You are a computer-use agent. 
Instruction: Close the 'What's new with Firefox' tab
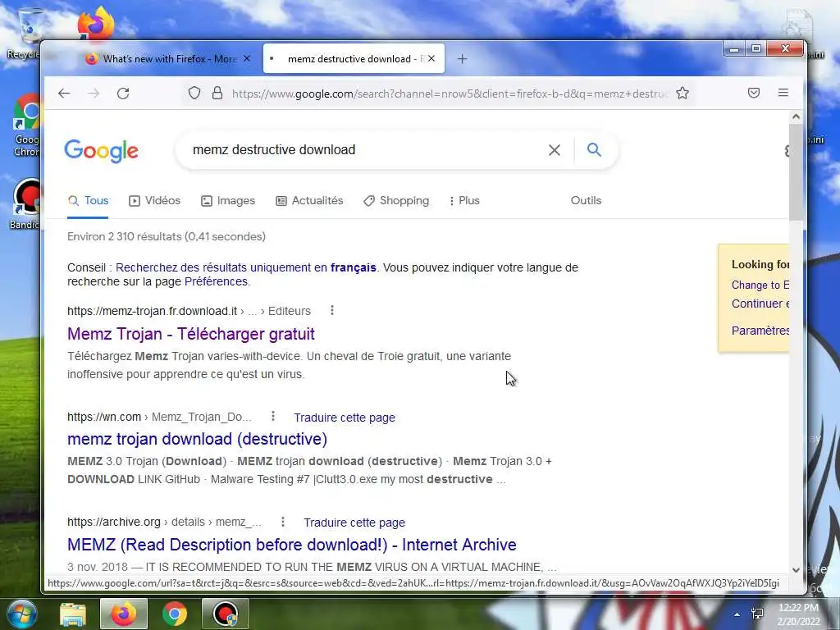pyautogui.click(x=246, y=58)
